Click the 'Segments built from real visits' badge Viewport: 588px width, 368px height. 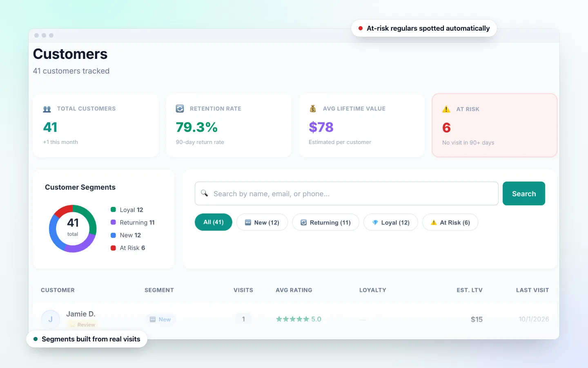pyautogui.click(x=87, y=339)
